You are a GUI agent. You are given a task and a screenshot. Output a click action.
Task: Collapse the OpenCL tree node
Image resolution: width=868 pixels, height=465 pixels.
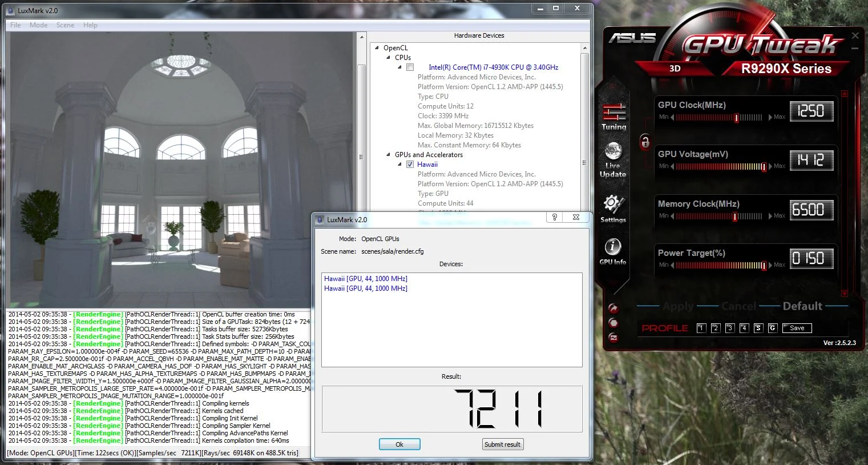tap(377, 48)
